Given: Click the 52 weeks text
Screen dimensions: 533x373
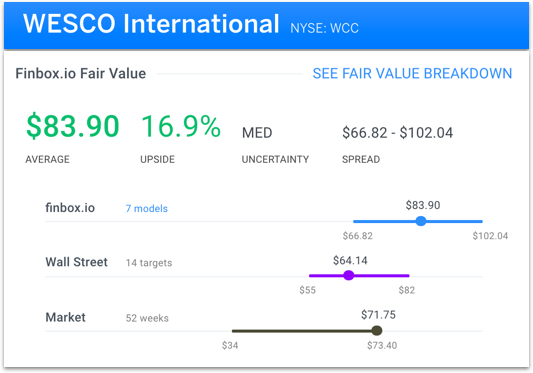Looking at the screenshot, I should (x=147, y=318).
